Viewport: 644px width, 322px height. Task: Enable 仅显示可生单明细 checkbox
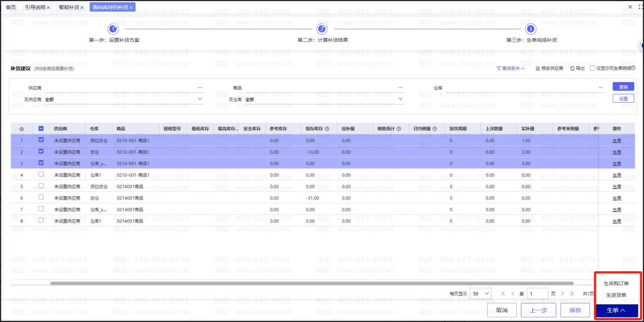coord(593,68)
